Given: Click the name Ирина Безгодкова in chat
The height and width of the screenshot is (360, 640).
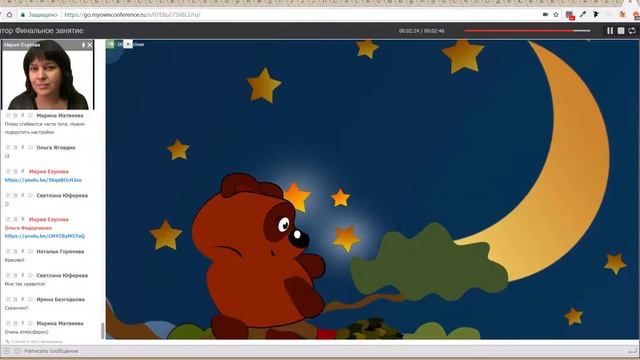Looking at the screenshot, I should 60,299.
